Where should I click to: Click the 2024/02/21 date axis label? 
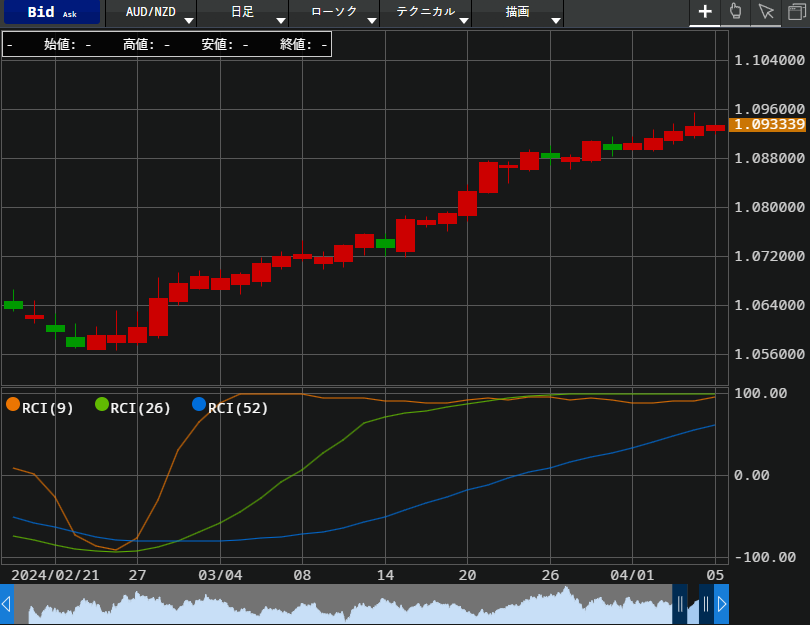[x=55, y=575]
